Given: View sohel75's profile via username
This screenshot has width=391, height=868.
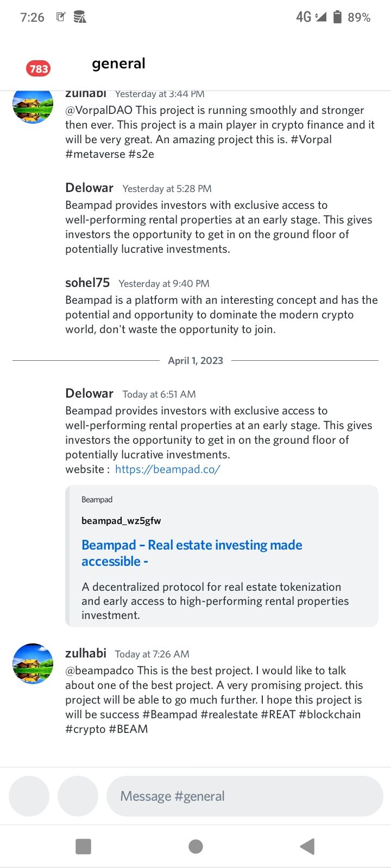Looking at the screenshot, I should 87,283.
